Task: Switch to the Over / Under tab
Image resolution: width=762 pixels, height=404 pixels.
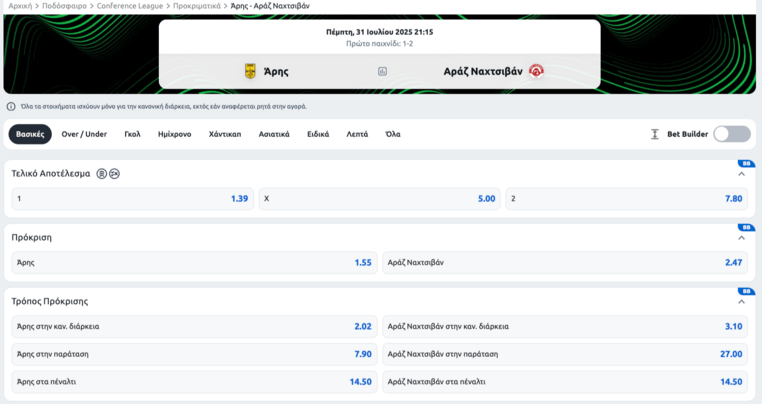Action: (x=84, y=134)
